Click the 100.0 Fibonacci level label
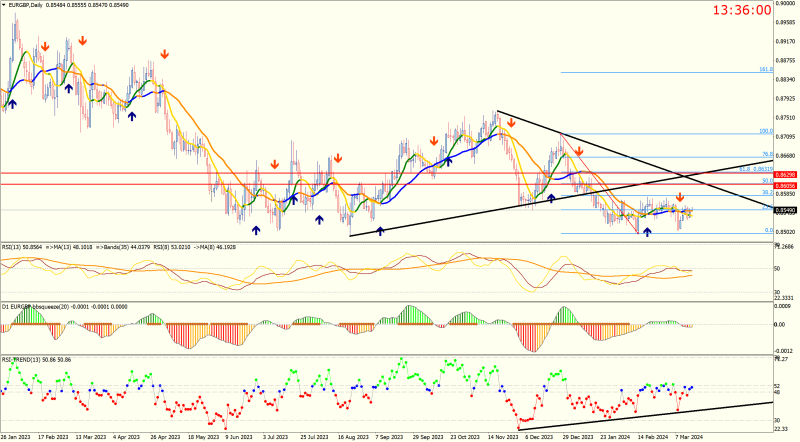The height and width of the screenshot is (442, 800). tap(766, 132)
